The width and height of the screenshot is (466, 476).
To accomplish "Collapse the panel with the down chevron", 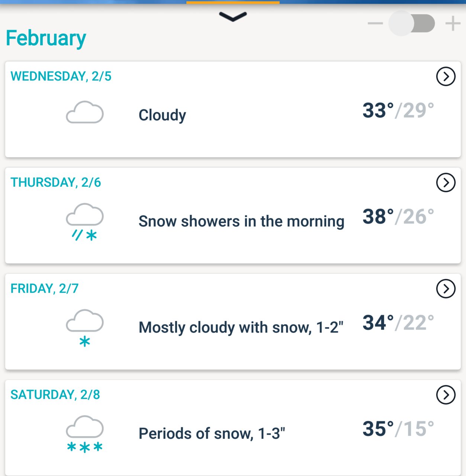I will tap(233, 17).
